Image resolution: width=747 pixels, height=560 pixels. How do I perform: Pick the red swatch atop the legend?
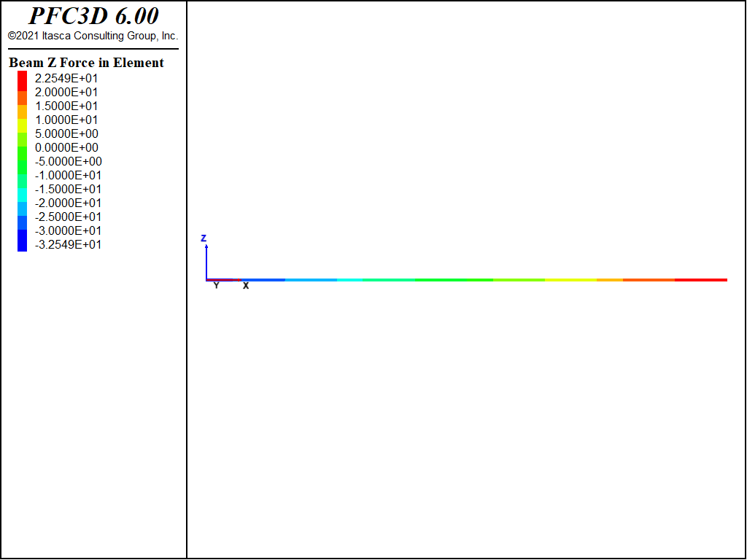pyautogui.click(x=23, y=81)
